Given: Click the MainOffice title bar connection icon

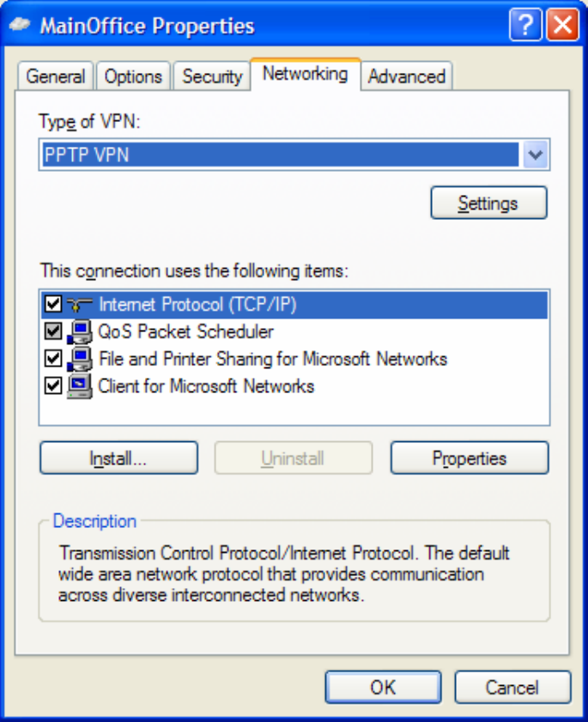Looking at the screenshot, I should (x=21, y=26).
